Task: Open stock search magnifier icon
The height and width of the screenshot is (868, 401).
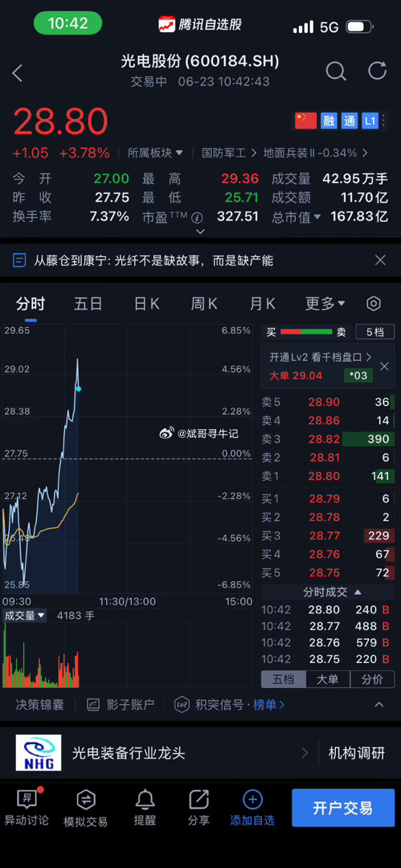Action: click(336, 72)
